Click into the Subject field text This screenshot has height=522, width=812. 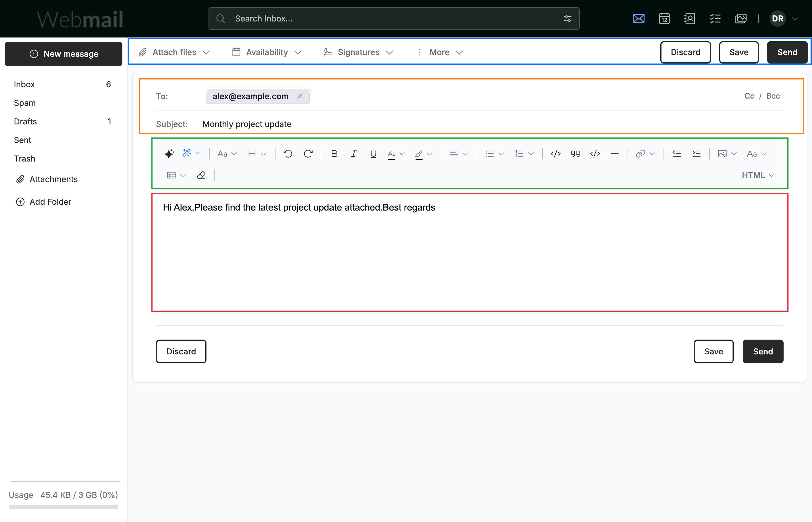(247, 124)
